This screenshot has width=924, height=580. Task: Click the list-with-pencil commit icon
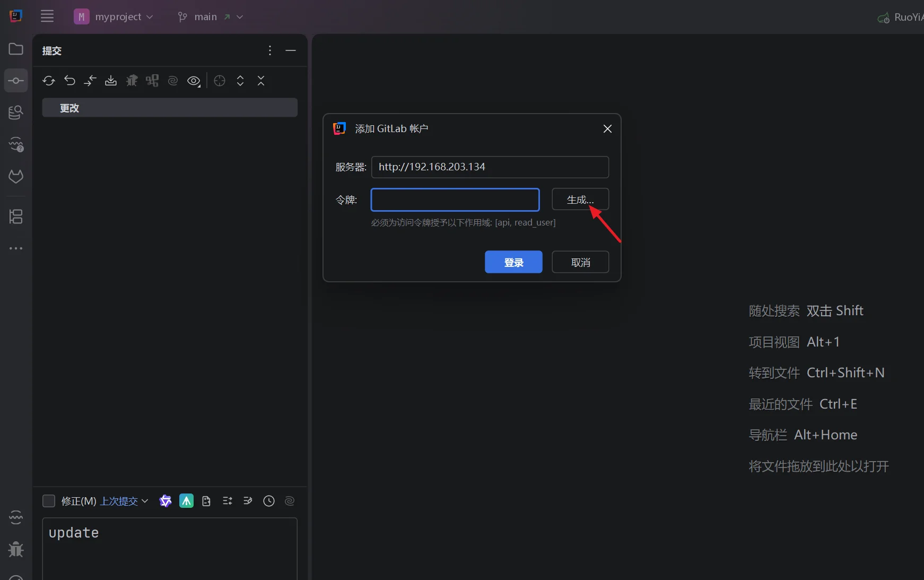pos(248,501)
